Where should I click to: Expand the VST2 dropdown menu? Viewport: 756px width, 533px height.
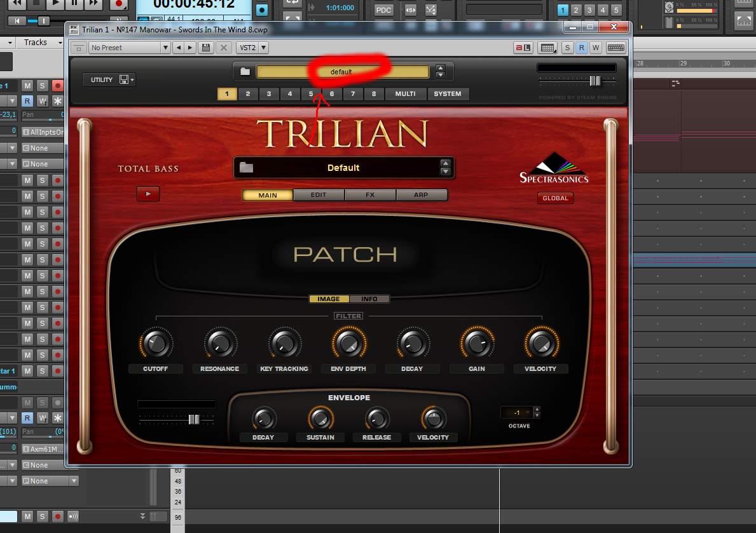click(252, 48)
